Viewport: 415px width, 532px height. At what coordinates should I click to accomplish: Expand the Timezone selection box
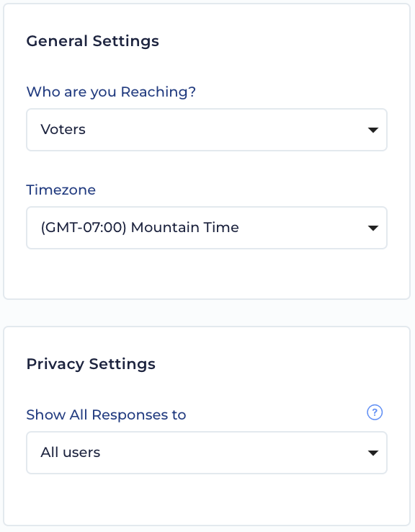[x=207, y=228]
